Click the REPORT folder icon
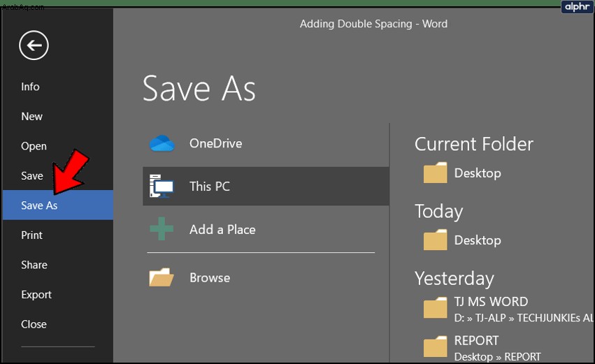This screenshot has width=595, height=364. [x=436, y=346]
